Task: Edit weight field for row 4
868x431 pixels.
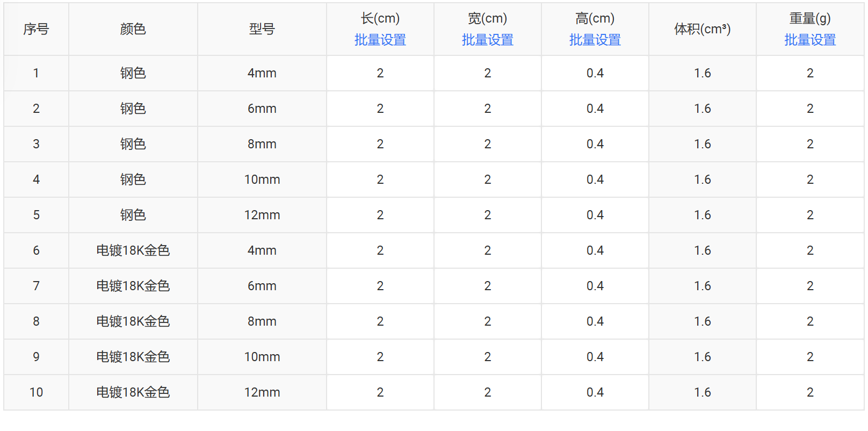Action: click(809, 179)
